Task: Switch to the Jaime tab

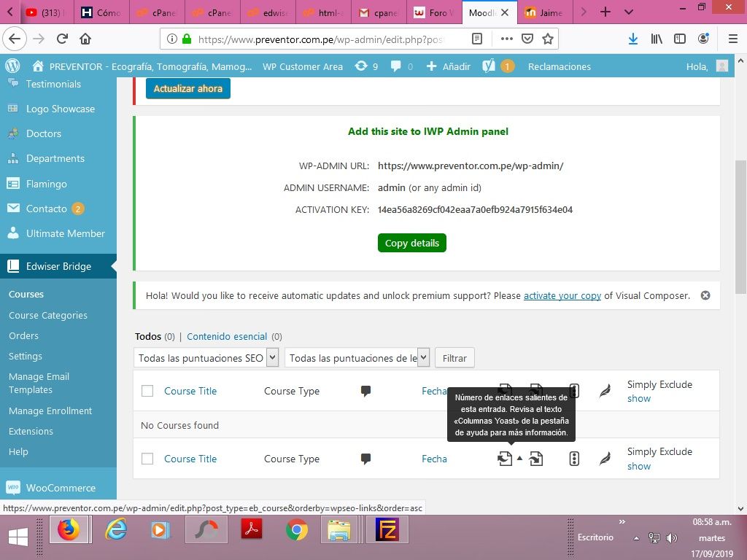Action: (x=544, y=12)
